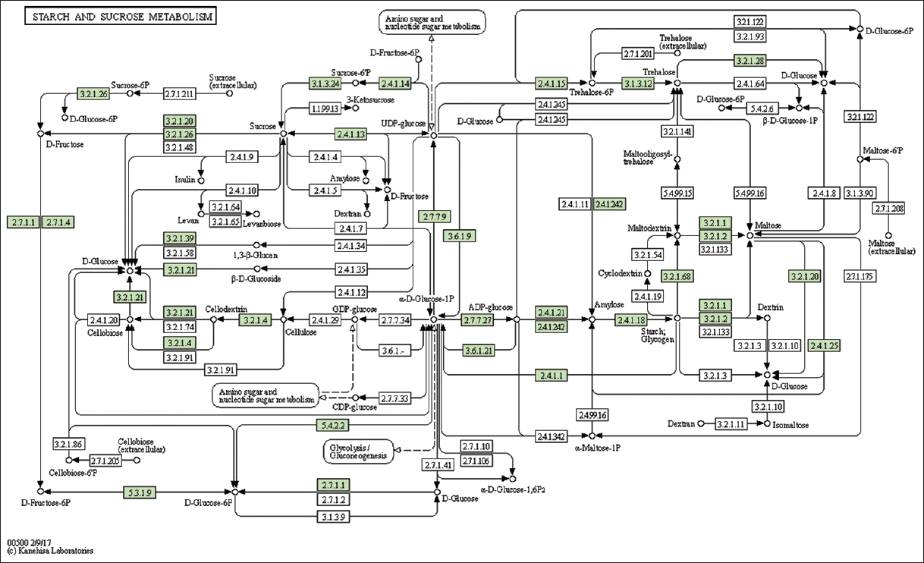Viewport: 924px width, 563px height.
Task: Select the Trehalose compound circle
Action: pyautogui.click(x=677, y=82)
